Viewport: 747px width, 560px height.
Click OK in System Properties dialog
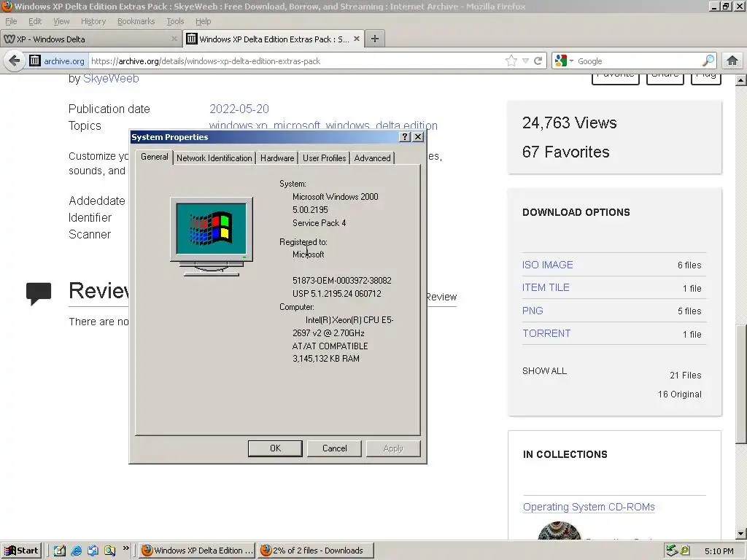(x=275, y=448)
